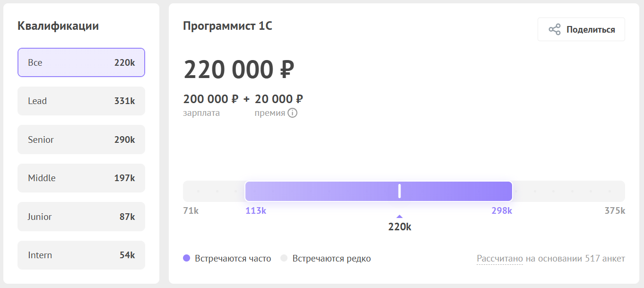Click the 298k upper range label
644x288 pixels.
click(x=502, y=211)
